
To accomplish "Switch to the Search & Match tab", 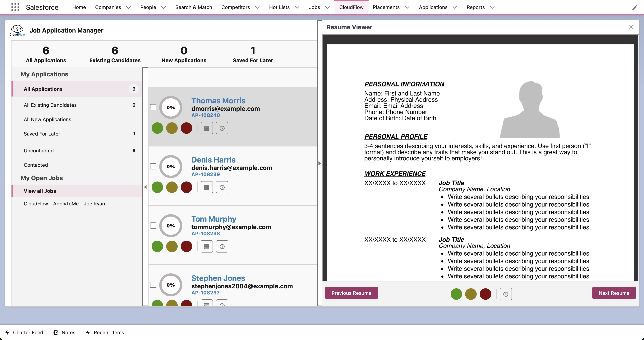I will pos(194,7).
